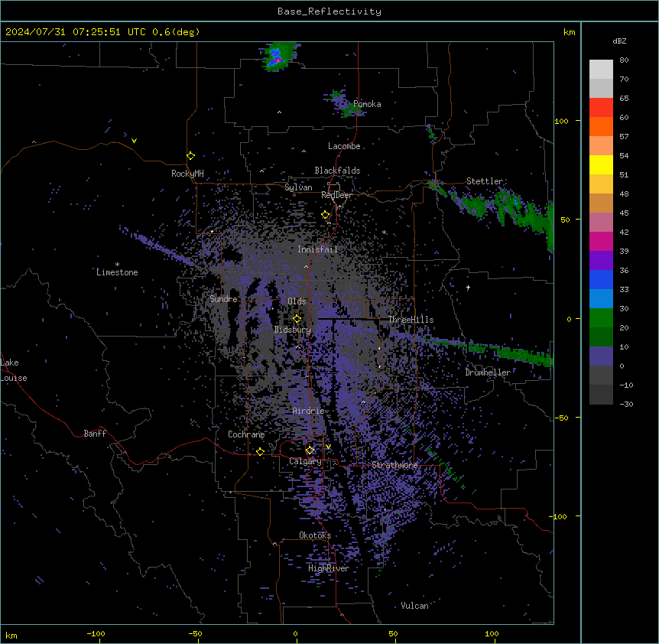This screenshot has width=659, height=644.
Task: Click the -100 tick on bottom axis
Action: pyautogui.click(x=96, y=633)
